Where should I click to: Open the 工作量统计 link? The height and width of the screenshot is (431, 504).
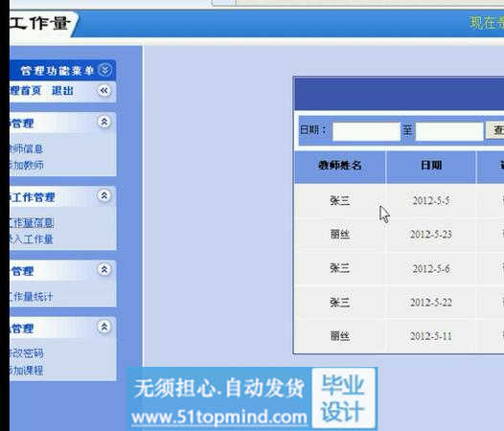coord(32,297)
